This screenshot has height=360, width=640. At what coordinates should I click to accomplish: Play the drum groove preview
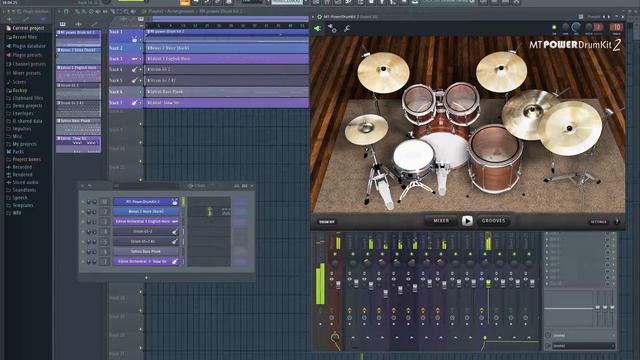(x=467, y=221)
